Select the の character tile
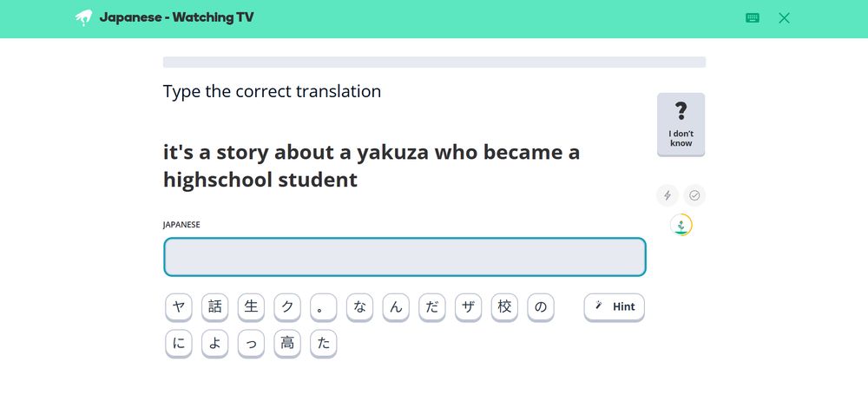The height and width of the screenshot is (408, 868). click(541, 306)
